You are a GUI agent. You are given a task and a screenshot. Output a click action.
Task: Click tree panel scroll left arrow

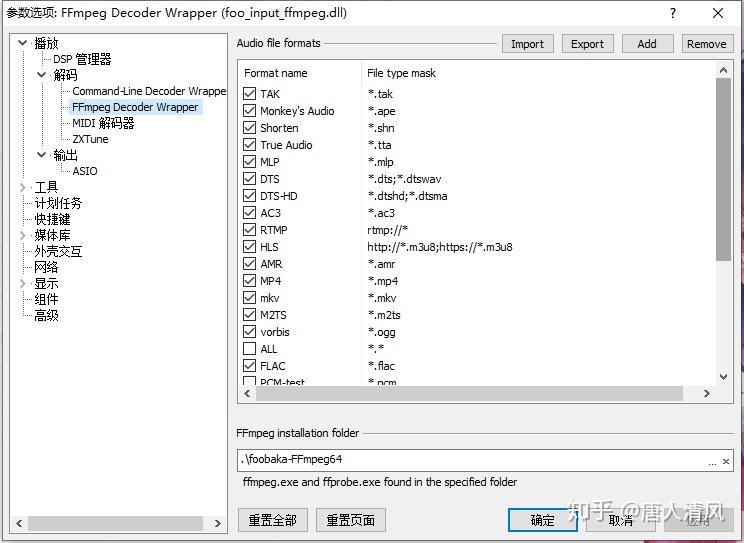coord(19,523)
